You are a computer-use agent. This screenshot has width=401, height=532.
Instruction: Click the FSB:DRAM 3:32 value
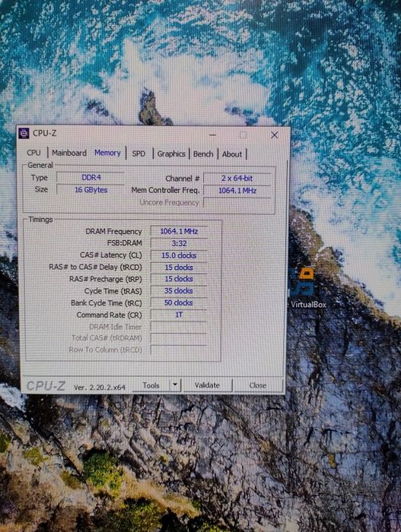pos(179,243)
